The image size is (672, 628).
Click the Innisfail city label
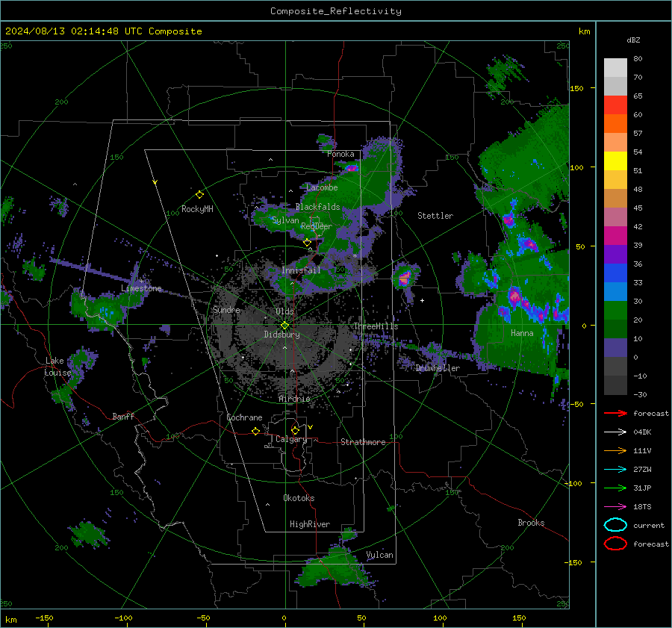(301, 270)
